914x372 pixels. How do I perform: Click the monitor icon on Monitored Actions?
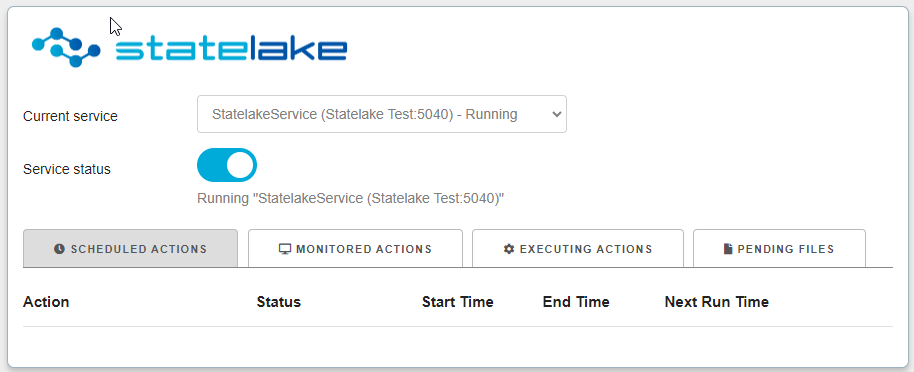[284, 249]
